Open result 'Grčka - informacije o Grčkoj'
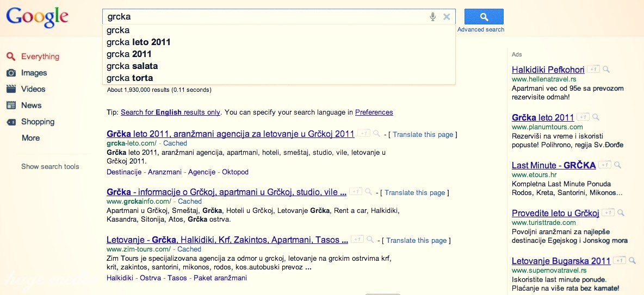Viewport: 644px width, 295px height. 226,192
